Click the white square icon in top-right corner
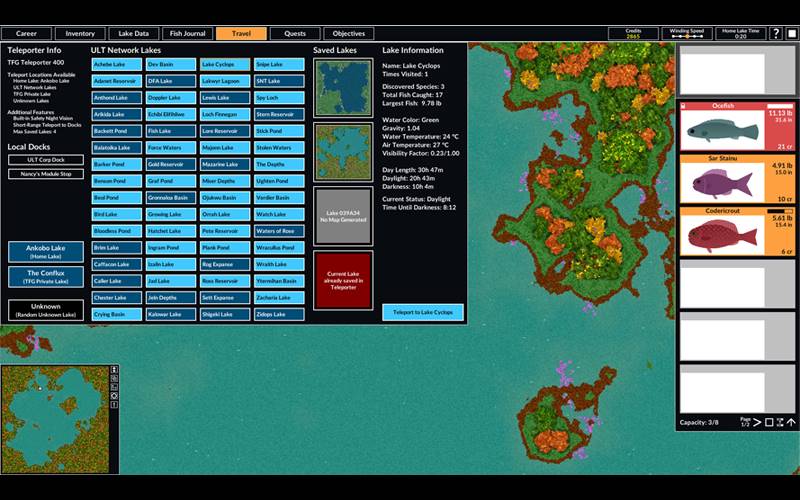 [x=792, y=34]
